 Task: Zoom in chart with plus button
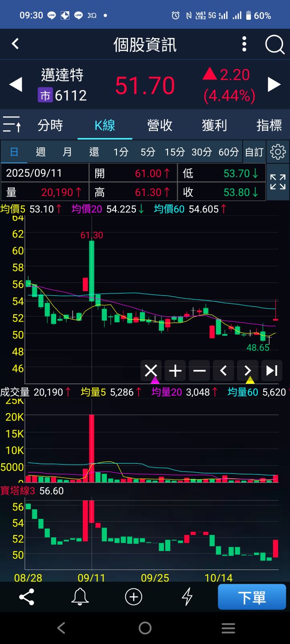(x=175, y=371)
